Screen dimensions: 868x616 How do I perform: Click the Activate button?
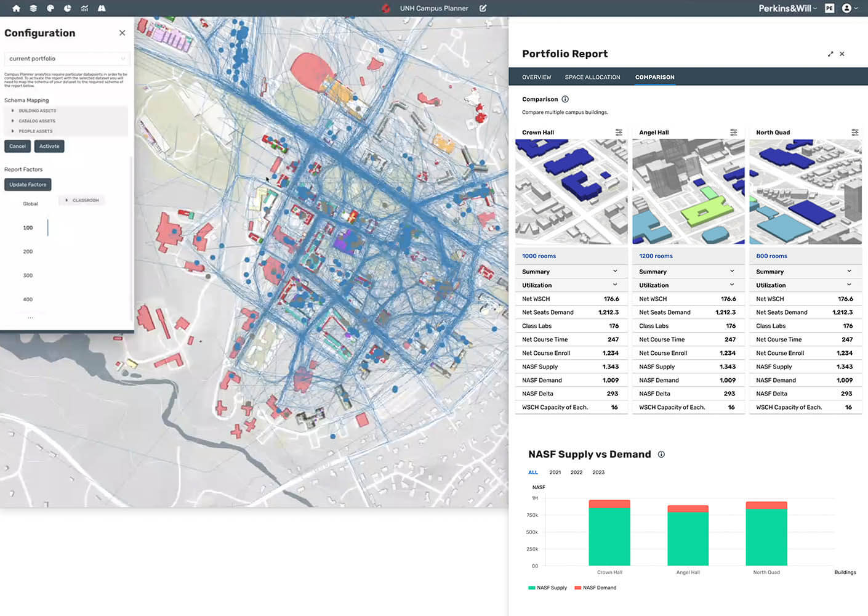49,146
